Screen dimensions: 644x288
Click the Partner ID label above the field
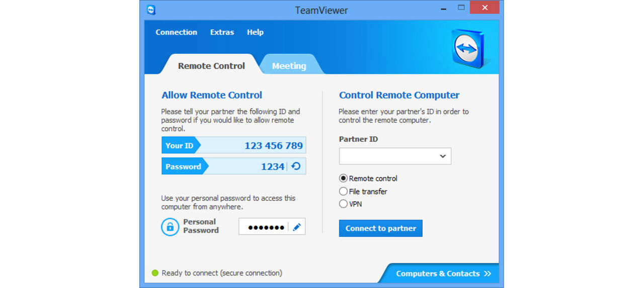(x=358, y=139)
